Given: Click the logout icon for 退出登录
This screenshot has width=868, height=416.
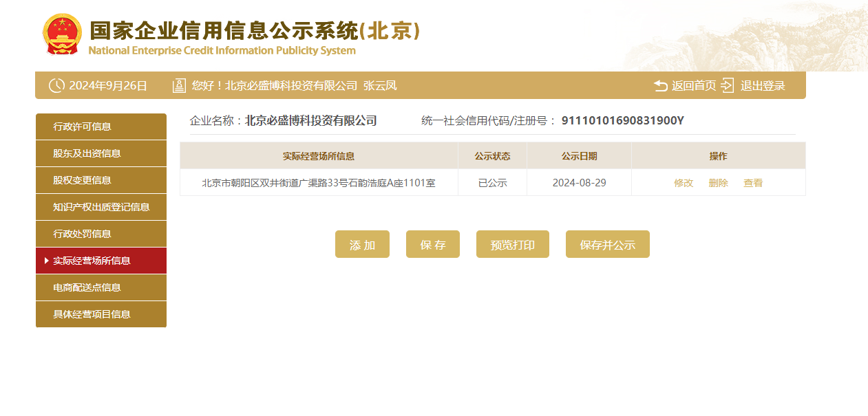Looking at the screenshot, I should point(728,86).
